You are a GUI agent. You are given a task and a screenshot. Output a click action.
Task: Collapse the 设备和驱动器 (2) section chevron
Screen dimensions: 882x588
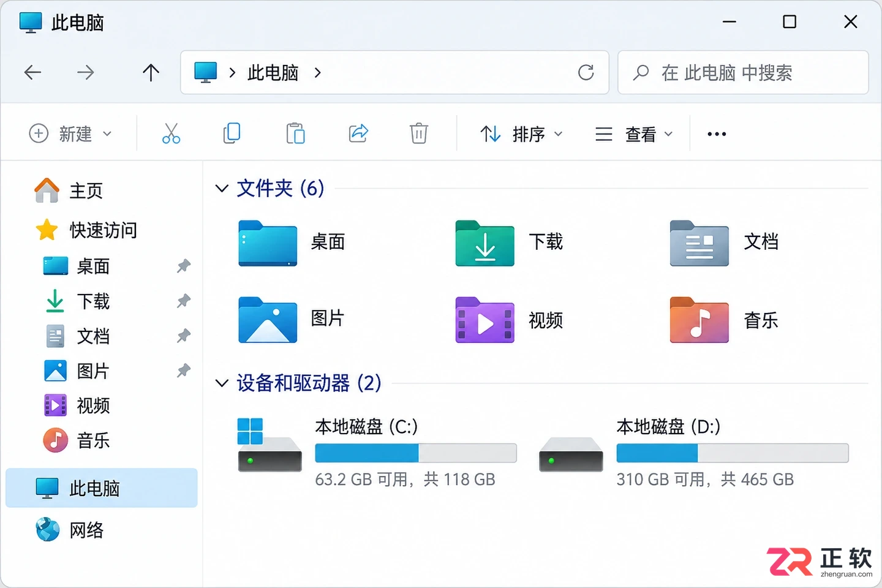click(x=222, y=383)
